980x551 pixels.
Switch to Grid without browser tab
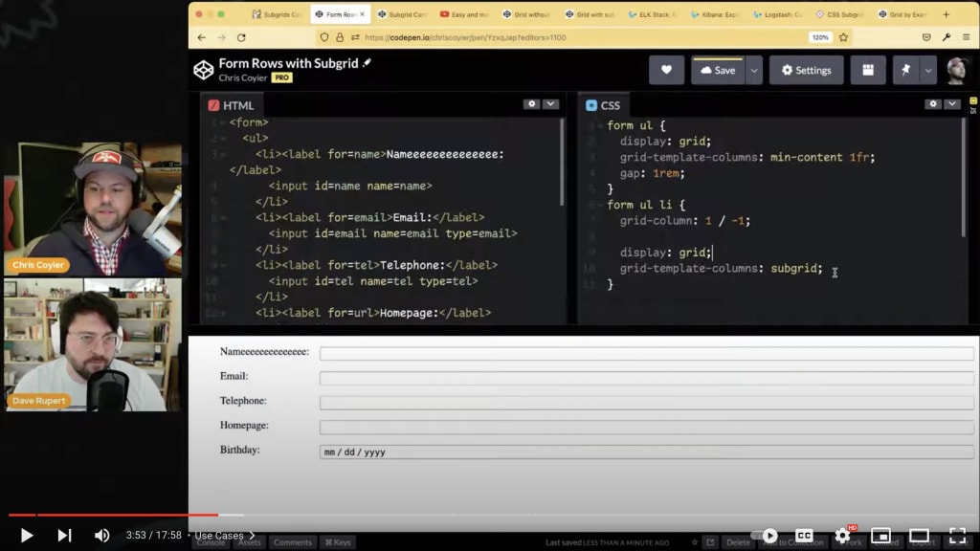pyautogui.click(x=527, y=13)
